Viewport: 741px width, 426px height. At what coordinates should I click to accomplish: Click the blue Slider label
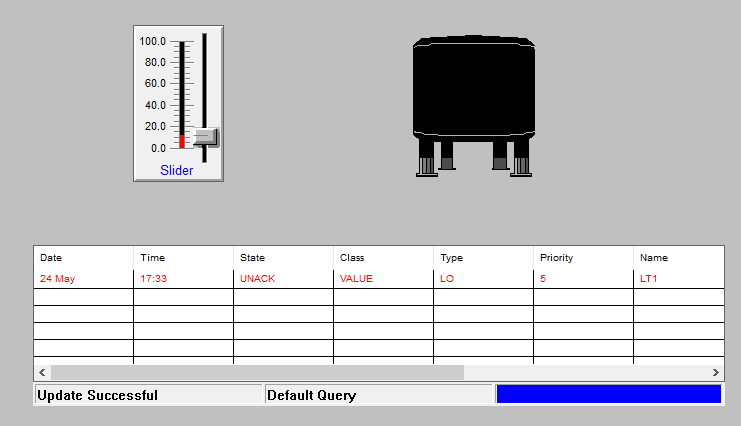[177, 170]
